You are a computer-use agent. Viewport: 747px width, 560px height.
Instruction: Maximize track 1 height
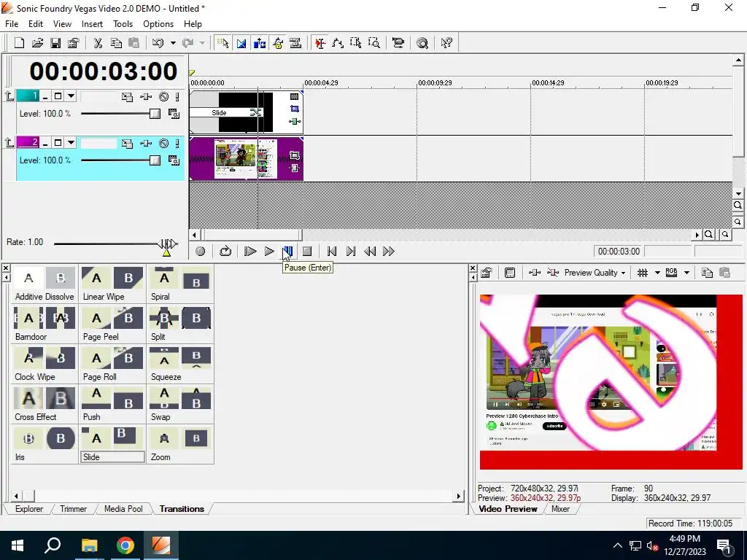58,96
